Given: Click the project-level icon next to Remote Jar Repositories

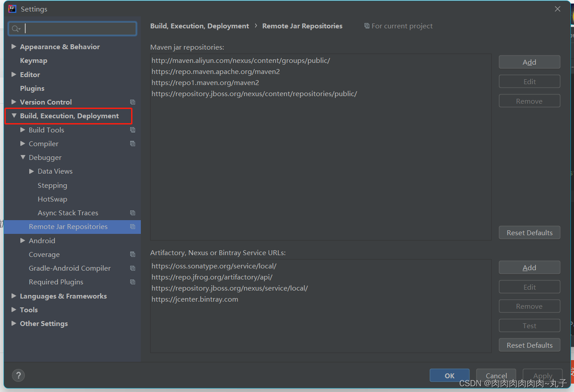Looking at the screenshot, I should 132,227.
